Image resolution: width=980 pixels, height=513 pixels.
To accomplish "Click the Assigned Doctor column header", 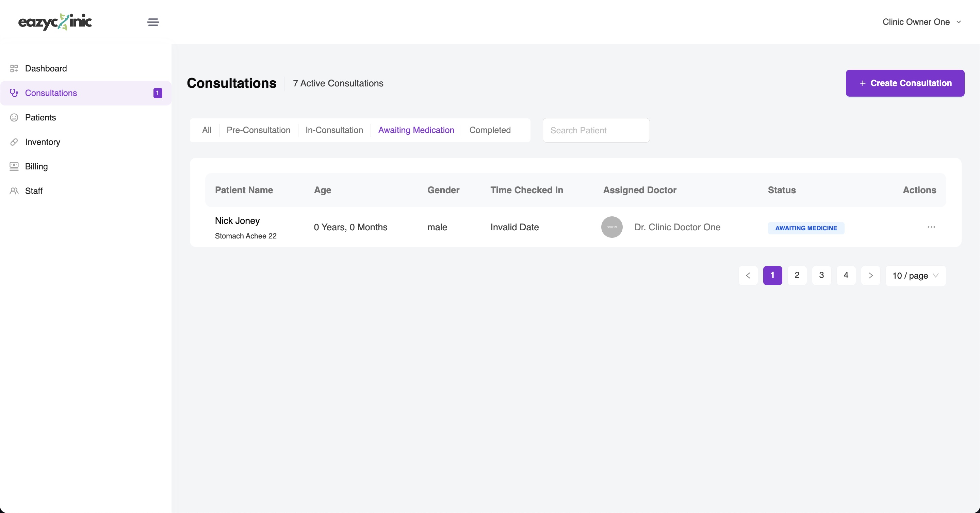I will coord(639,190).
